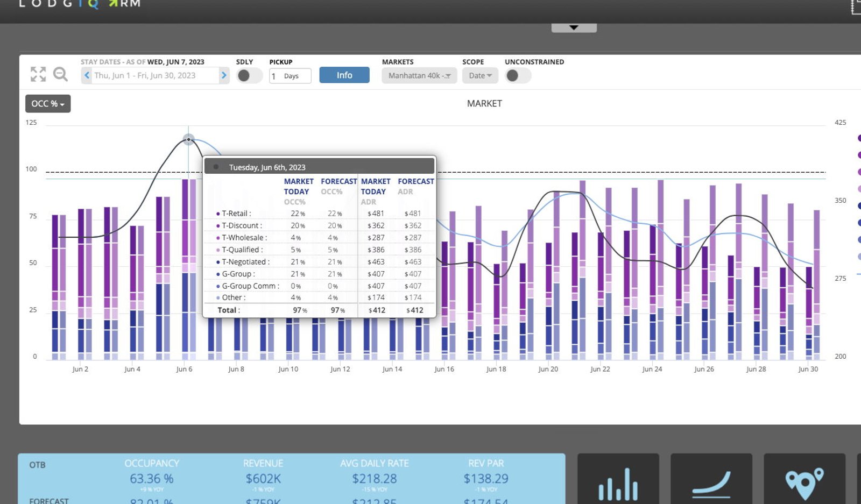The width and height of the screenshot is (861, 504).
Task: Open the Scope Date dropdown
Action: (480, 75)
